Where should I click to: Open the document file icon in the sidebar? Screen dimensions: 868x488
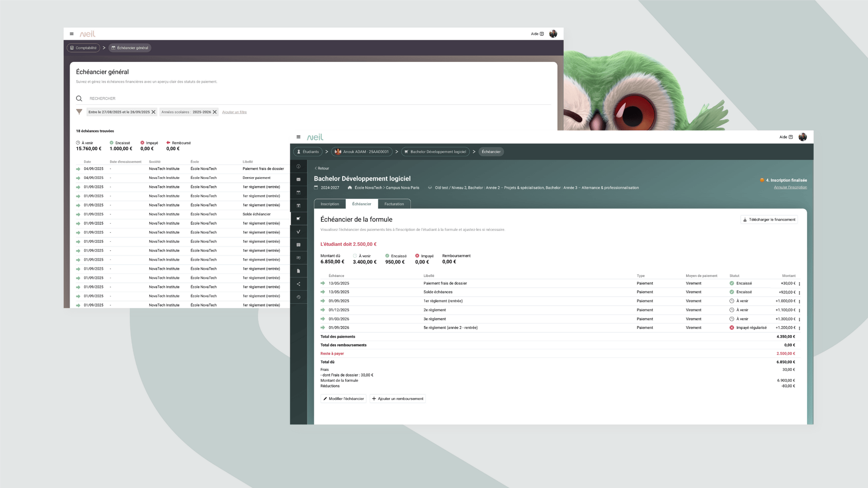click(x=298, y=271)
